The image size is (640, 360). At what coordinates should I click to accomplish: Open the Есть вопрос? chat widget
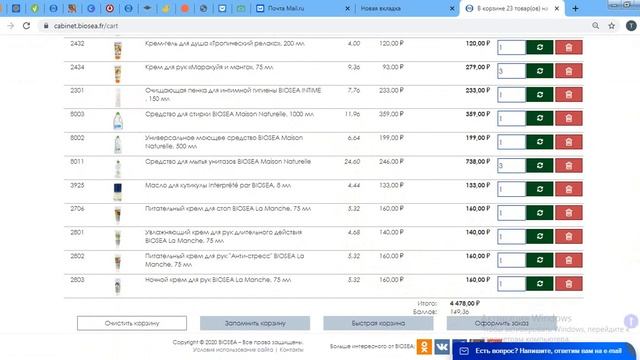(545, 351)
